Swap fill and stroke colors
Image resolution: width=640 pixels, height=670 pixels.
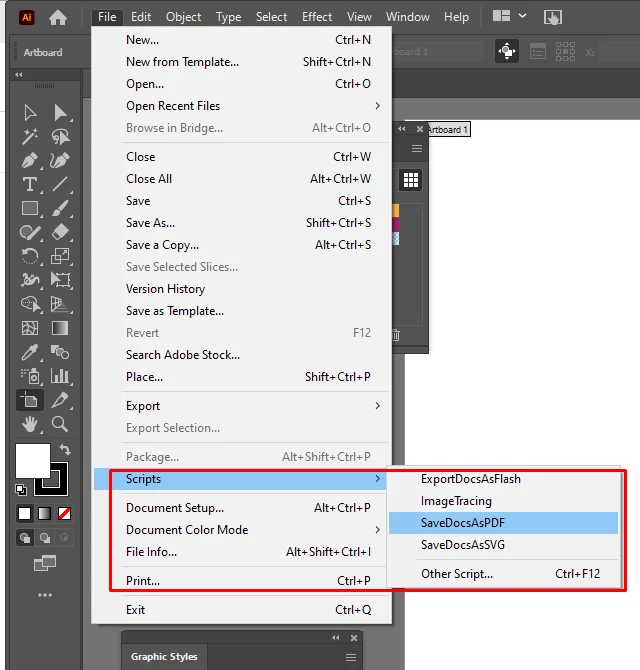(x=65, y=450)
